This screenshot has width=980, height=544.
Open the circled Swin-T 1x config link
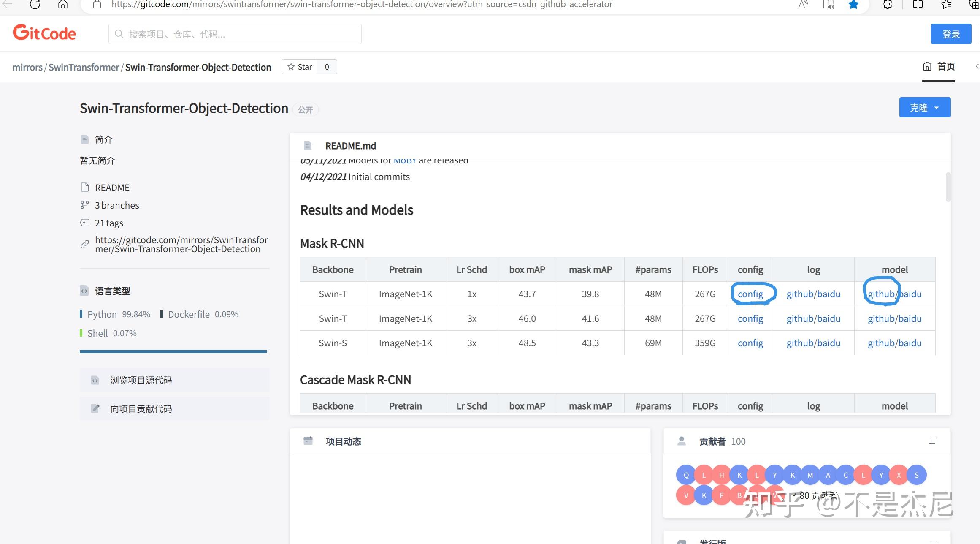[x=750, y=294]
